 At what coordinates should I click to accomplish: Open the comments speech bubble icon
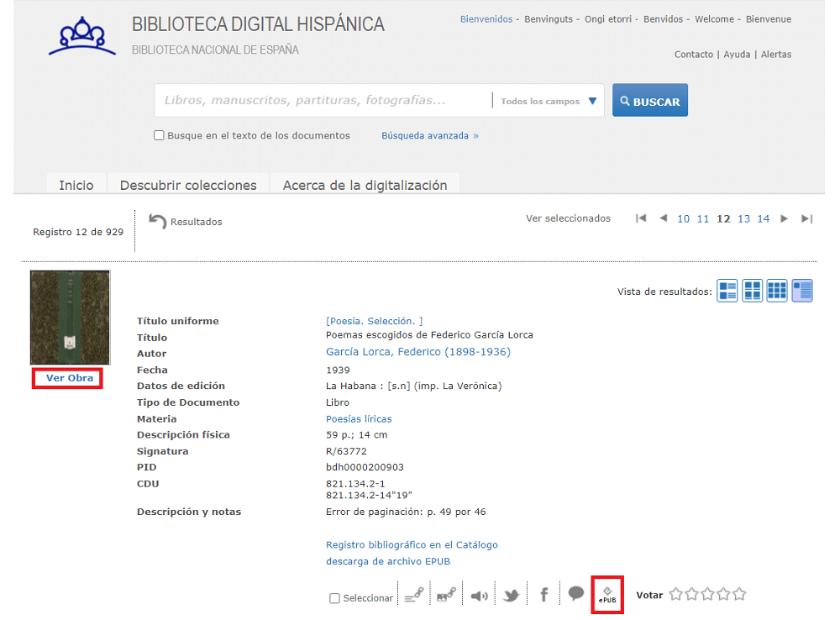pos(576,593)
